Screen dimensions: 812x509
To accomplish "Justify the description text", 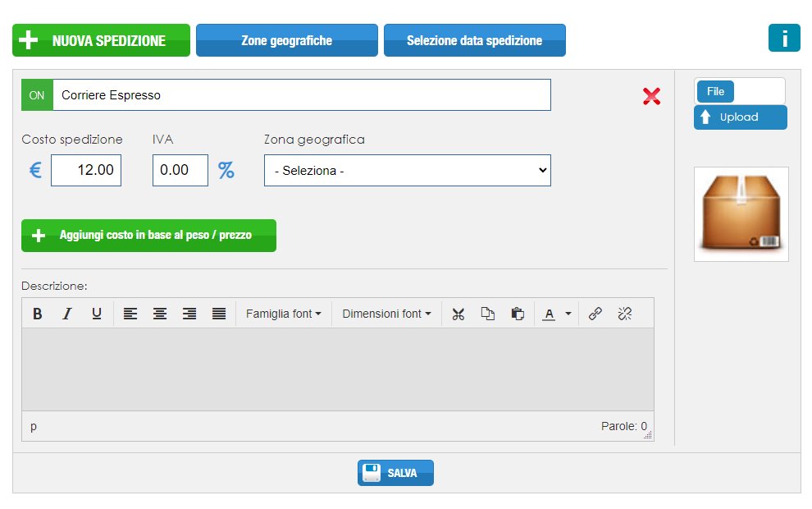I will tap(219, 314).
